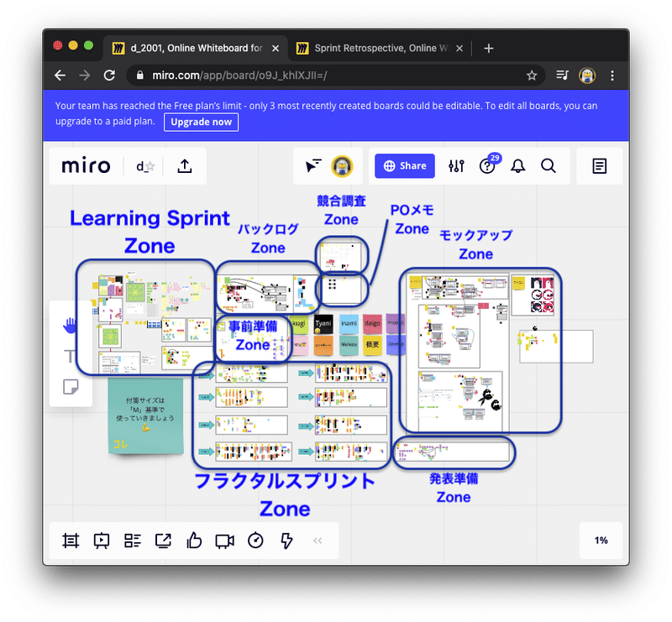Select the Sticky note tool
This screenshot has height=622, width=672.
click(x=71, y=388)
